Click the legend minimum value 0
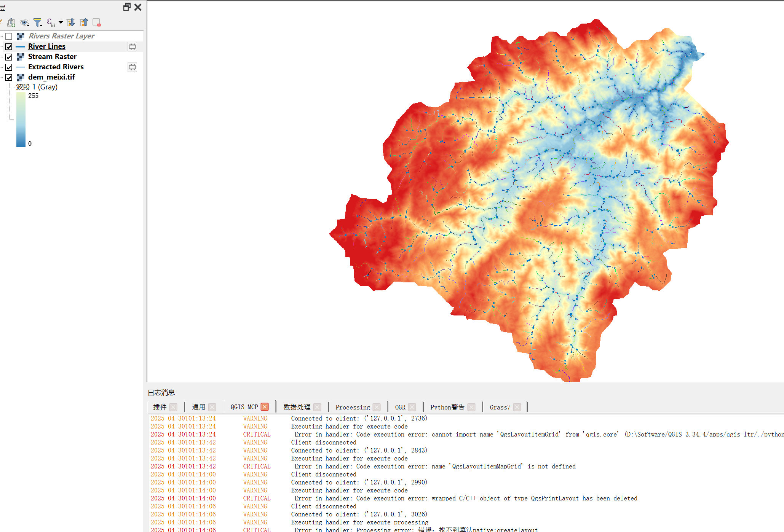Image resolution: width=784 pixels, height=532 pixels. click(x=30, y=144)
